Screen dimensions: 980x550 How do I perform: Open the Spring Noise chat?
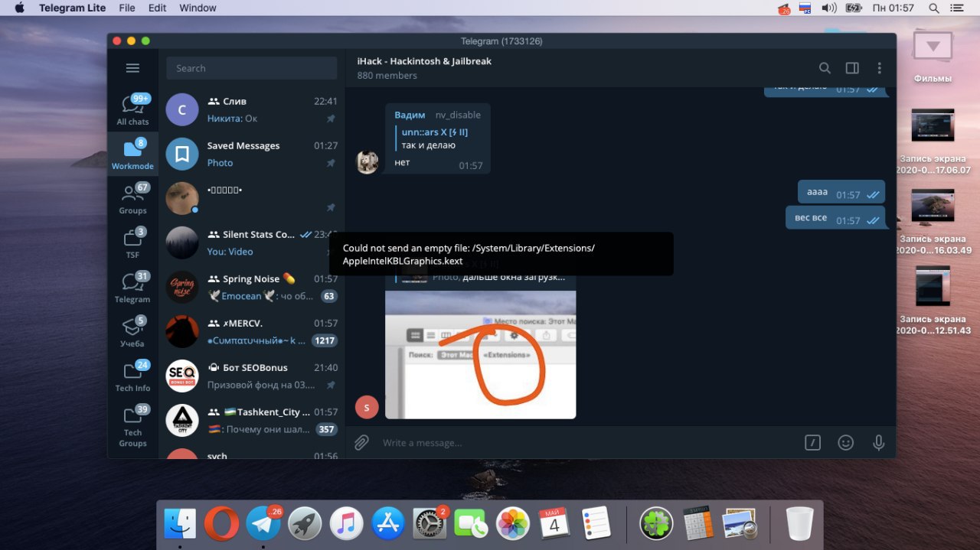pos(252,288)
